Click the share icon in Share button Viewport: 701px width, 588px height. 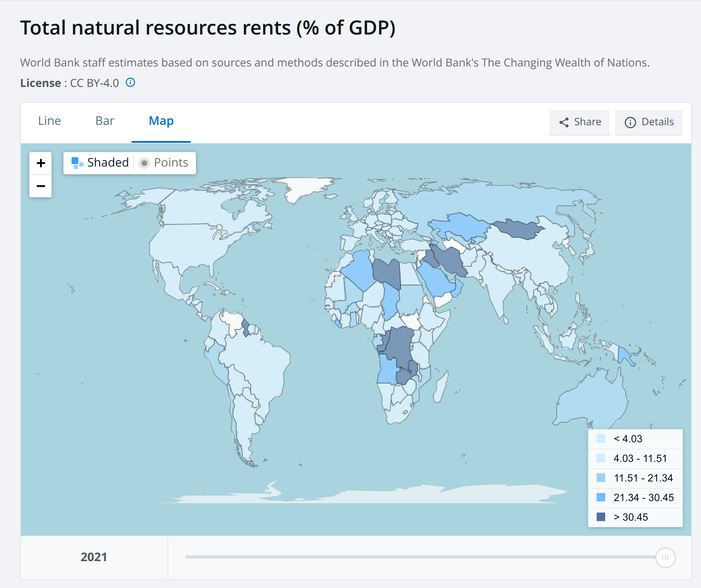point(564,123)
